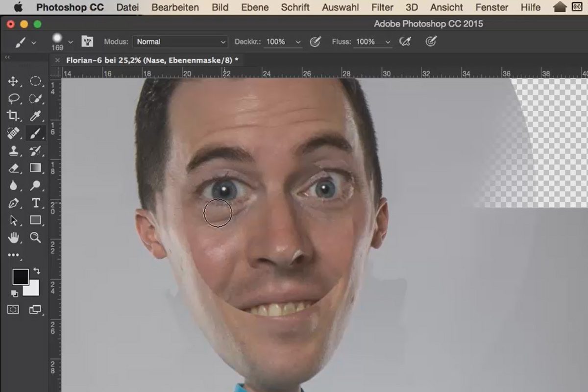Click the current Brush tool preset icon
Image resolution: width=588 pixels, height=392 pixels.
coord(21,43)
